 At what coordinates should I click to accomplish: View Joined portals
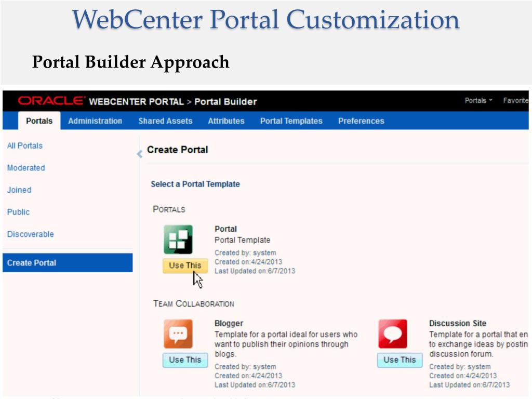click(19, 190)
